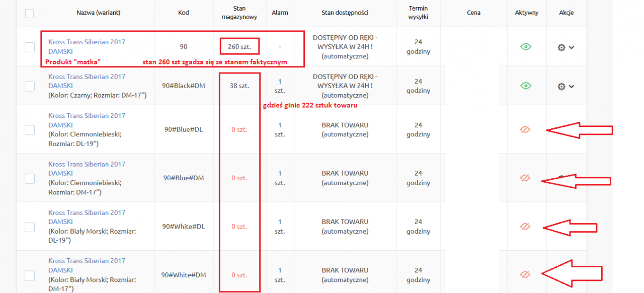This screenshot has width=644, height=293.
Task: Sort by Nazwa (wariant) column header
Action: pos(99,13)
